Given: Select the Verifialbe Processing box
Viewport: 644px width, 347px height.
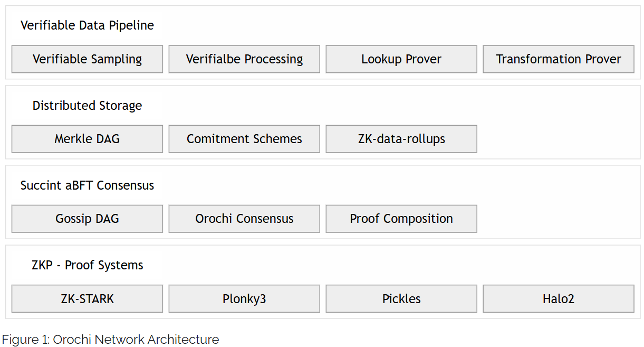Looking at the screenshot, I should click(x=244, y=59).
